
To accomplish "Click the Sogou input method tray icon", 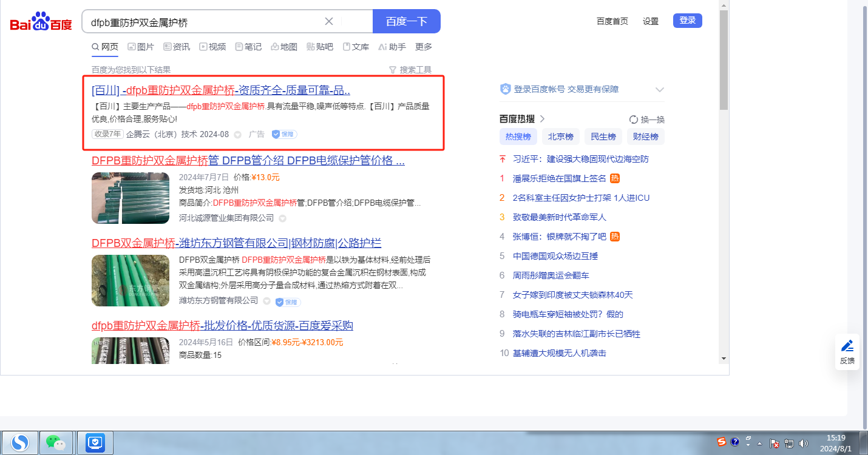I will pos(722,442).
